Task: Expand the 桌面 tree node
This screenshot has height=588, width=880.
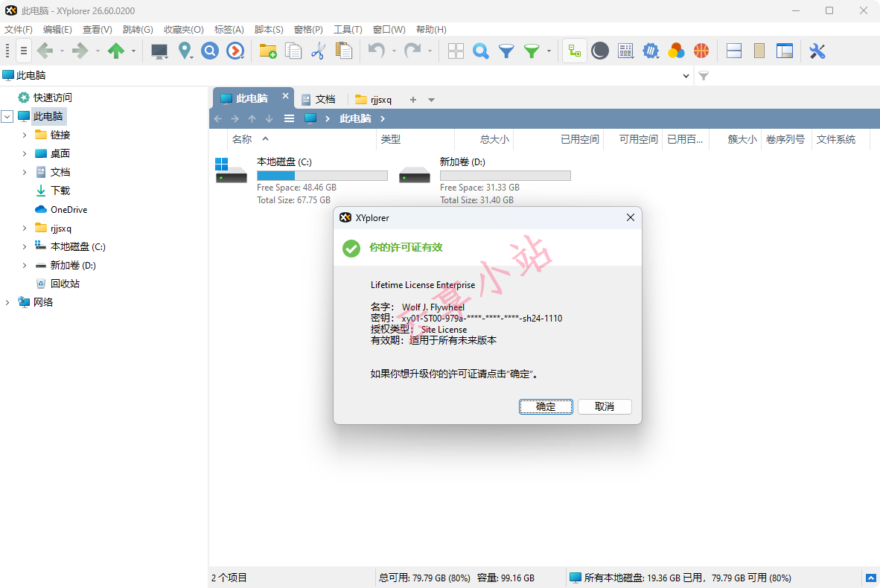Action: [x=24, y=154]
